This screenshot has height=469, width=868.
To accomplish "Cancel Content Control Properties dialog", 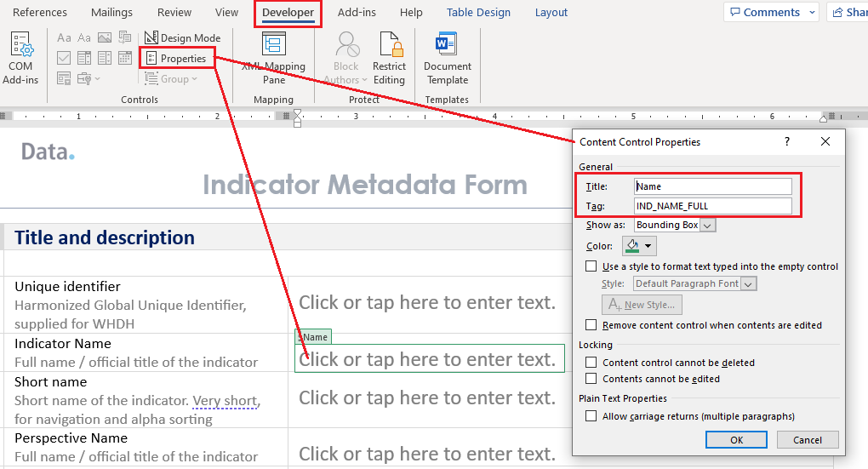I will pyautogui.click(x=808, y=440).
